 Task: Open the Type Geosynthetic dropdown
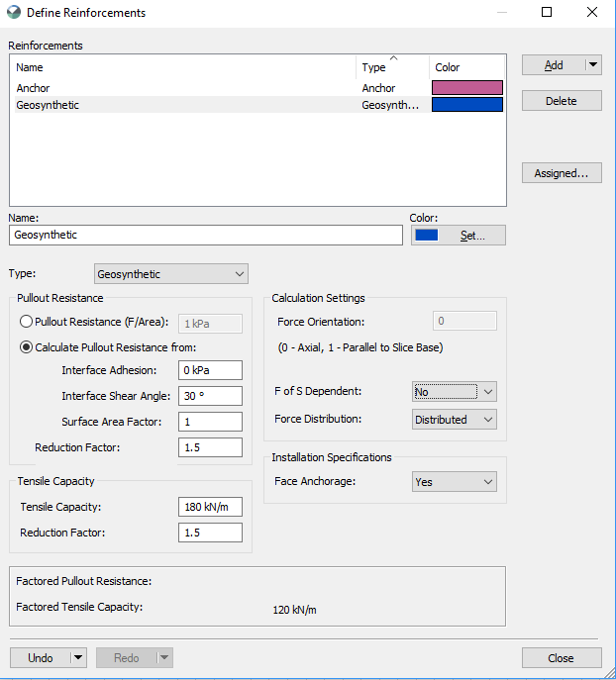click(x=171, y=273)
